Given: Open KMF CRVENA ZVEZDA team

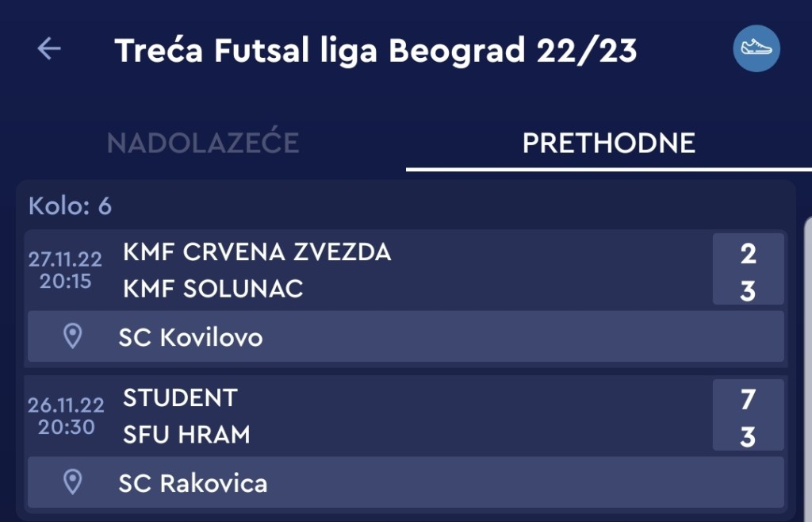Looking at the screenshot, I should tap(257, 252).
